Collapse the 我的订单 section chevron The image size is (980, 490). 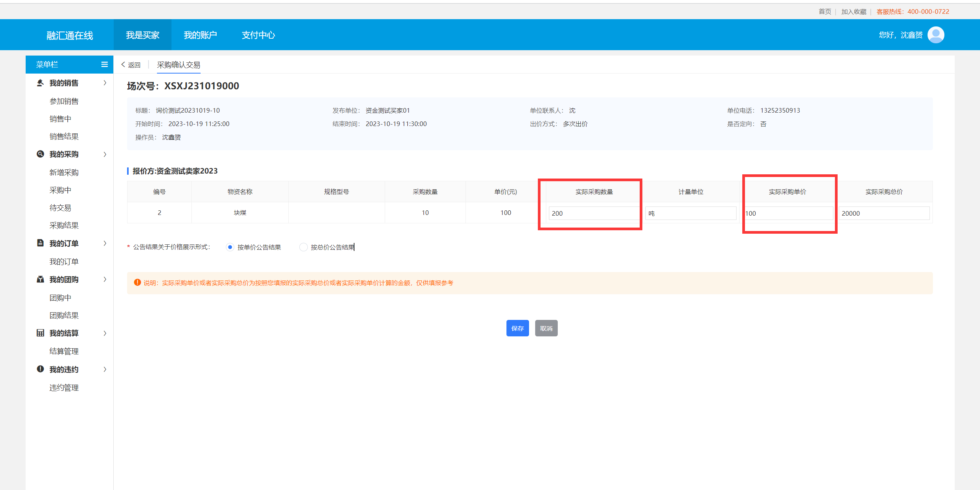[105, 243]
